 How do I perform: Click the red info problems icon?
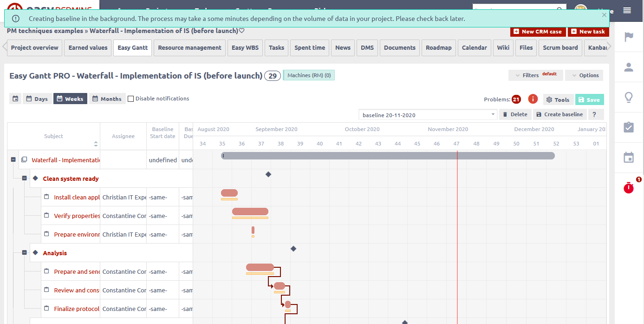point(533,99)
